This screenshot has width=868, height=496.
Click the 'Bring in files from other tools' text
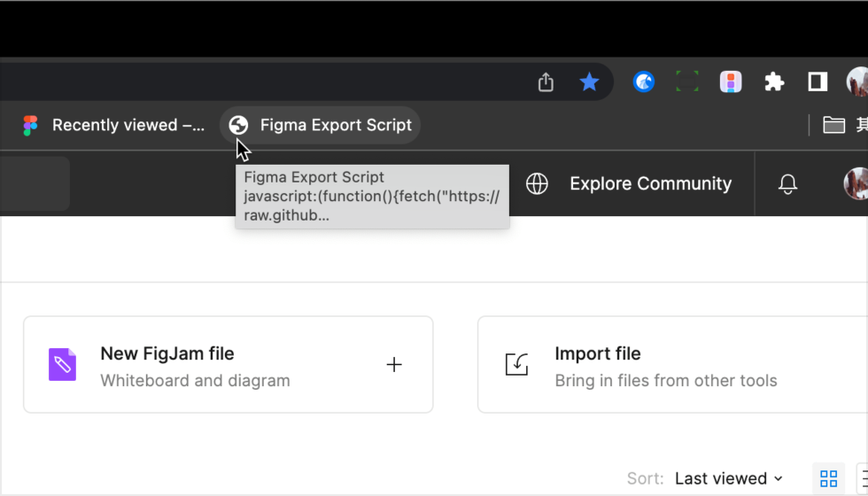click(x=666, y=381)
